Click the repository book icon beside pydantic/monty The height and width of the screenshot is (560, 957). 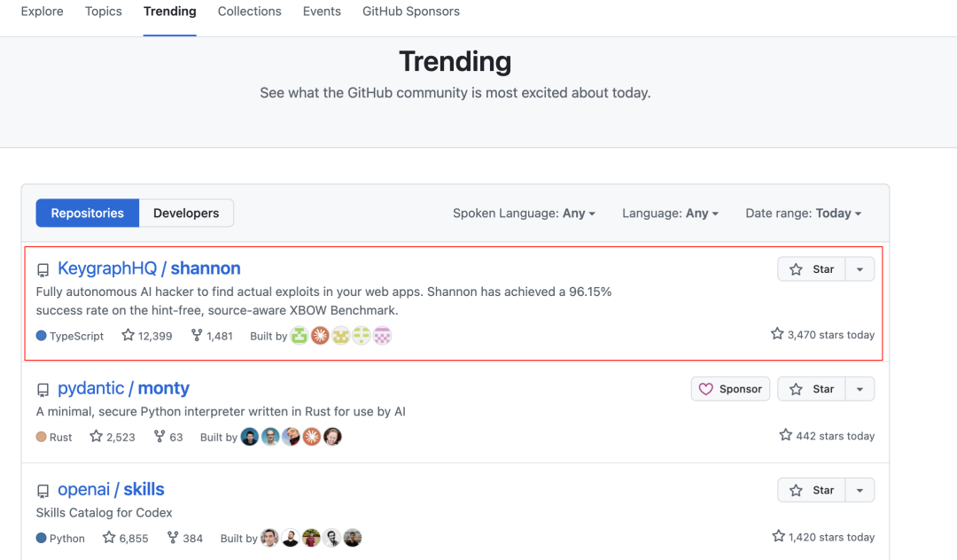point(43,388)
